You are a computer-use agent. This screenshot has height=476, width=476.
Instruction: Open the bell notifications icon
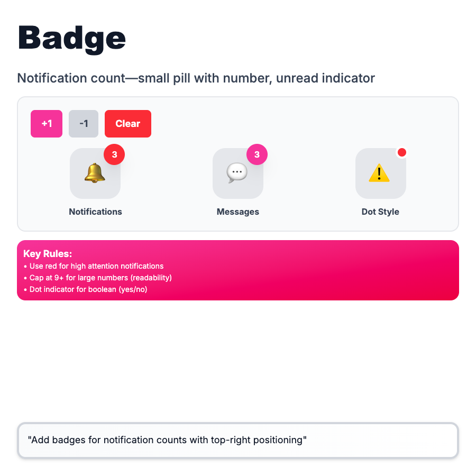(x=95, y=174)
